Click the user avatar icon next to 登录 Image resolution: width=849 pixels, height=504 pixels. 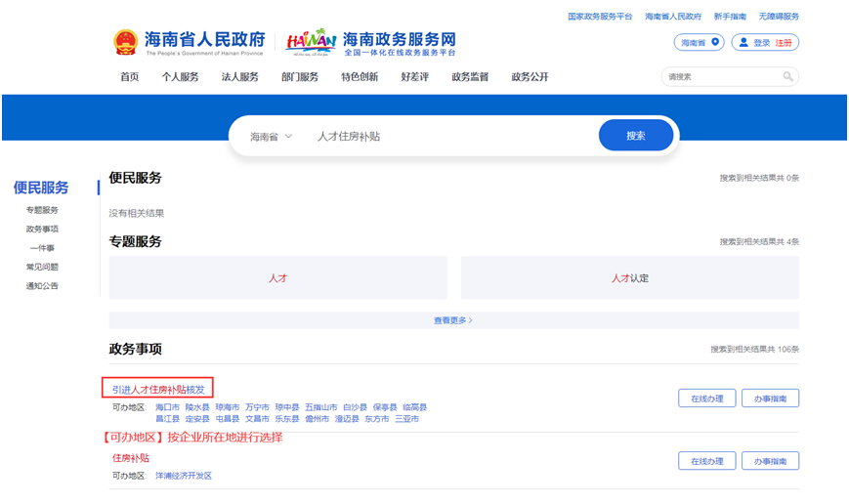click(743, 42)
